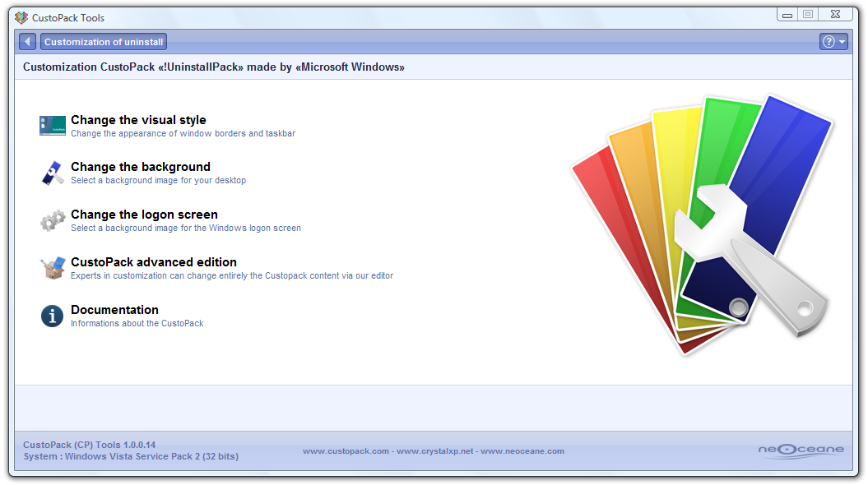Click the advanced edition box icon
Image resolution: width=868 pixels, height=485 pixels.
point(53,268)
